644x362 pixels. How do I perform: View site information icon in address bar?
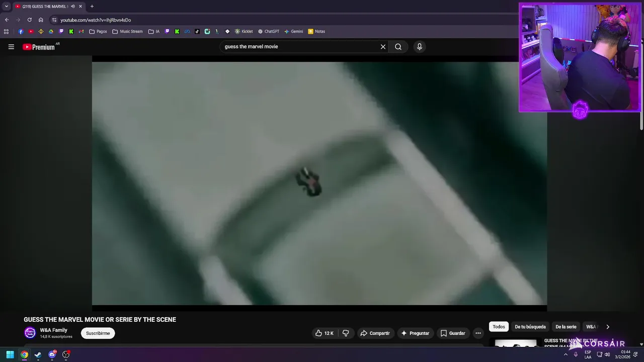coord(54,20)
